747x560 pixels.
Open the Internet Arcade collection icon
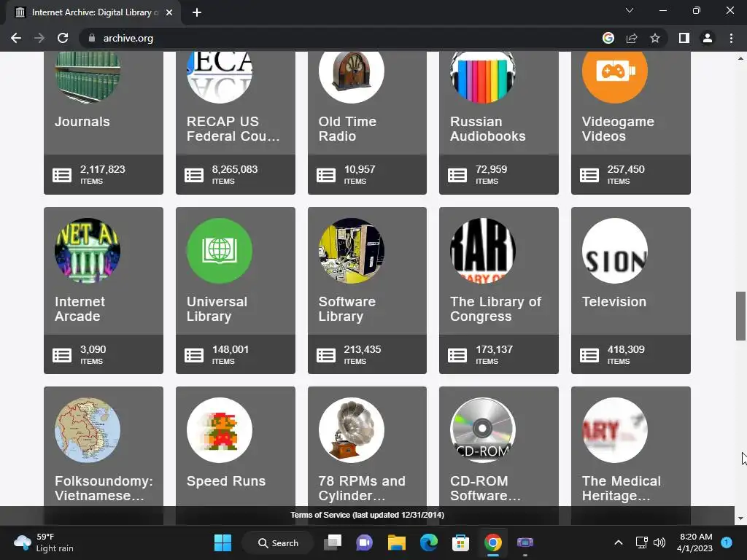click(88, 251)
